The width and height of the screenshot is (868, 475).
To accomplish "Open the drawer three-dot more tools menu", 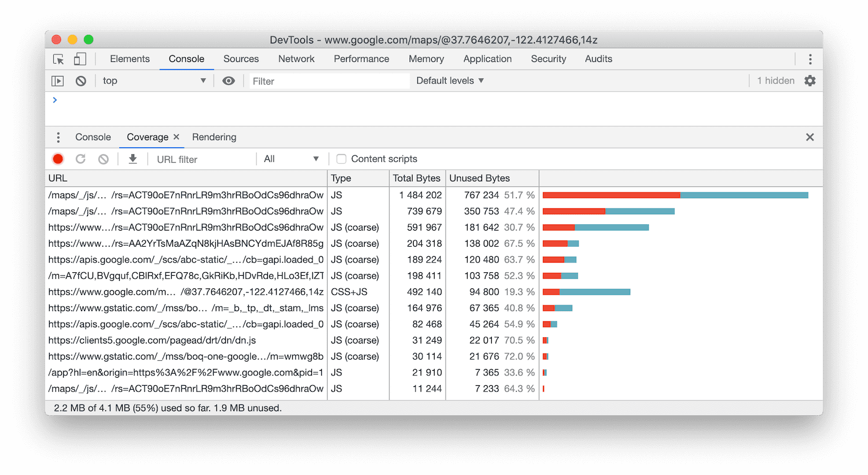I will tap(58, 137).
